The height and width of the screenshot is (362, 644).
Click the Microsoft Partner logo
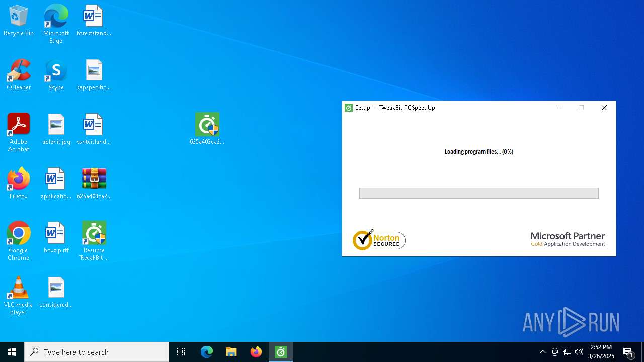568,239
